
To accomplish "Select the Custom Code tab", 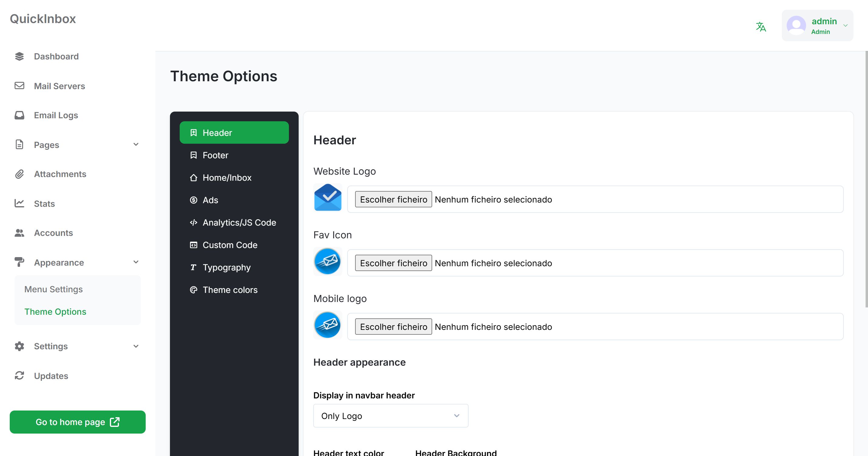I will point(234,245).
